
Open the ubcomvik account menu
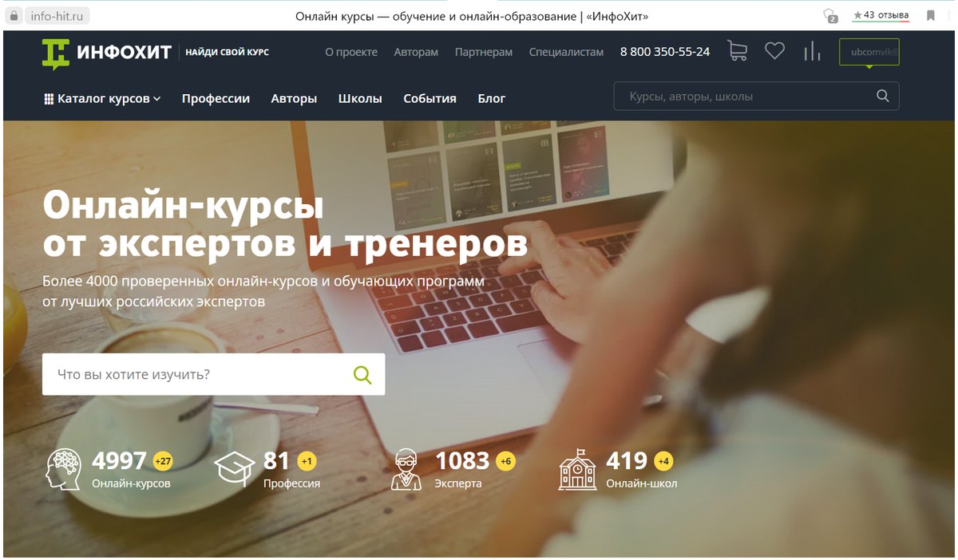[x=869, y=53]
